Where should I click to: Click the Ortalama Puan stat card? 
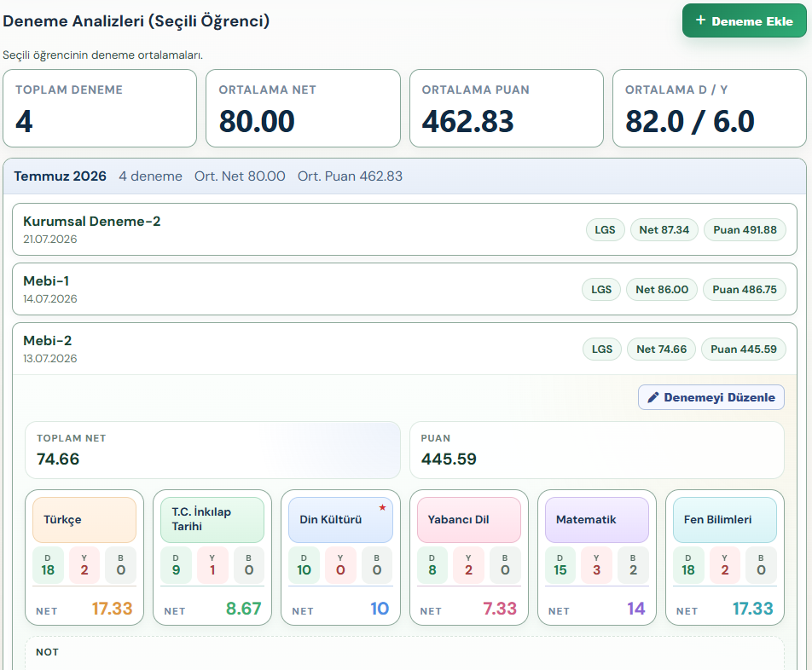[507, 108]
